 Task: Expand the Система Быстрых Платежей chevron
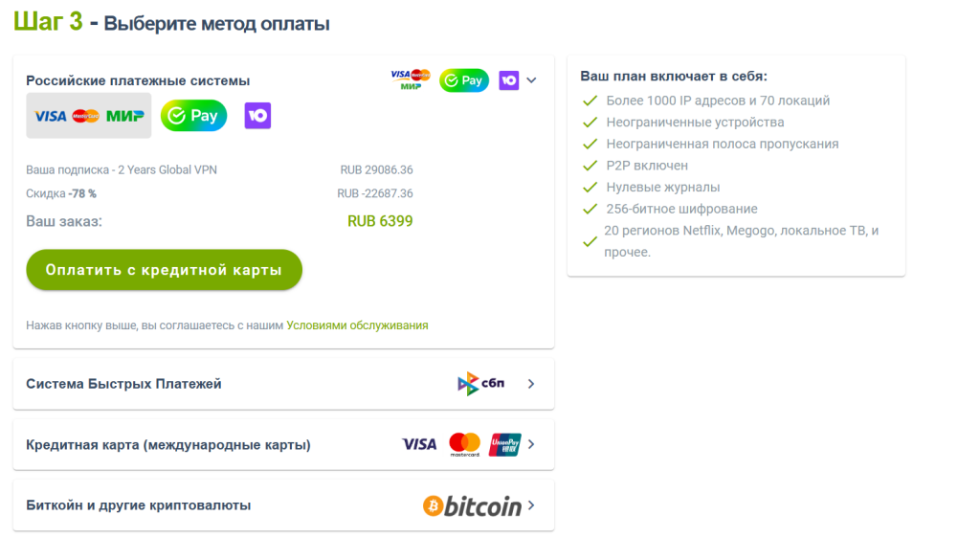(532, 384)
